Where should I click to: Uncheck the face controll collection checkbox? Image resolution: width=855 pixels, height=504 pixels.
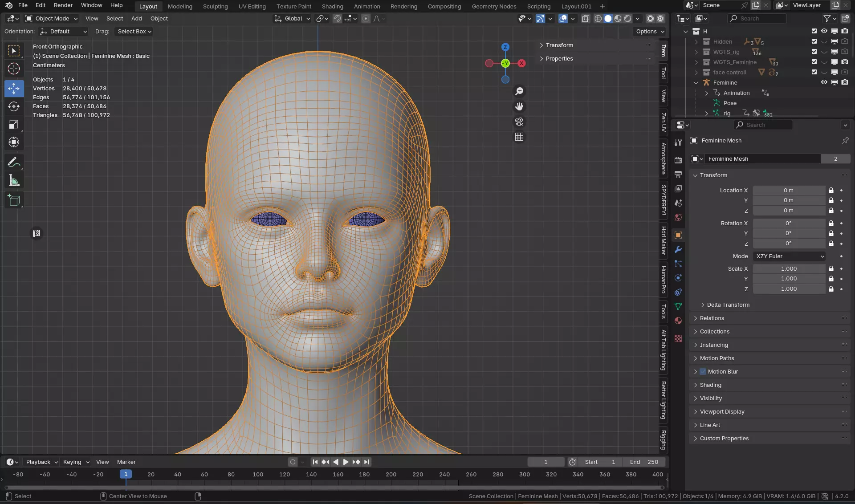point(814,72)
